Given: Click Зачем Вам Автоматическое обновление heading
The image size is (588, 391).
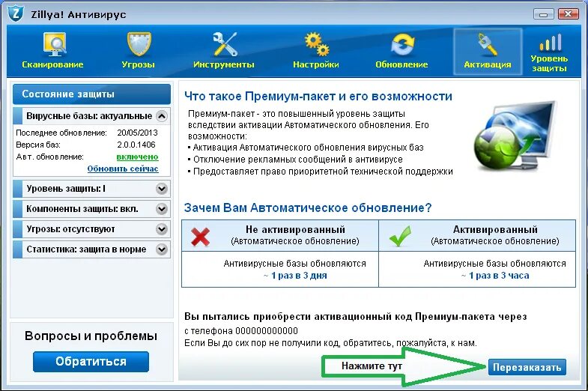Looking at the screenshot, I should point(308,207).
